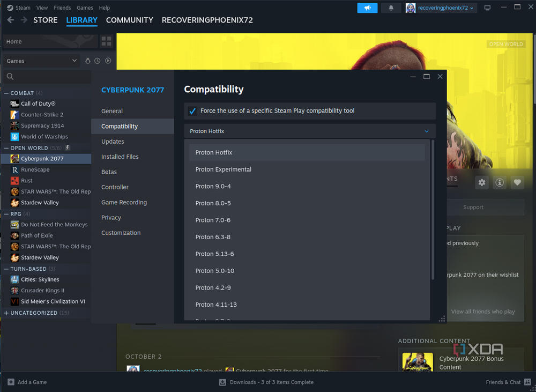Select Stardew Valley under OPEN WORLD
This screenshot has width=536, height=392.
coord(46,203)
